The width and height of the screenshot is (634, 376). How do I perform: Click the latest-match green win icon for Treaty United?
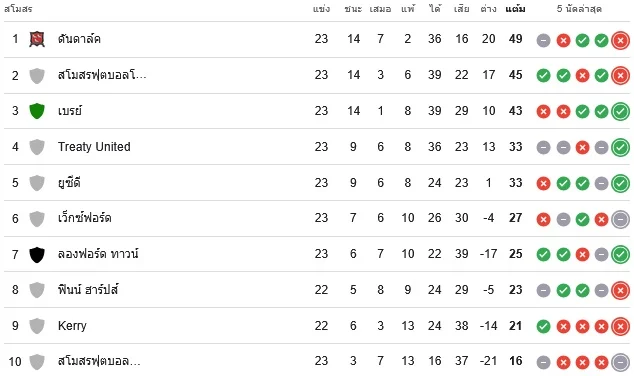[620, 148]
